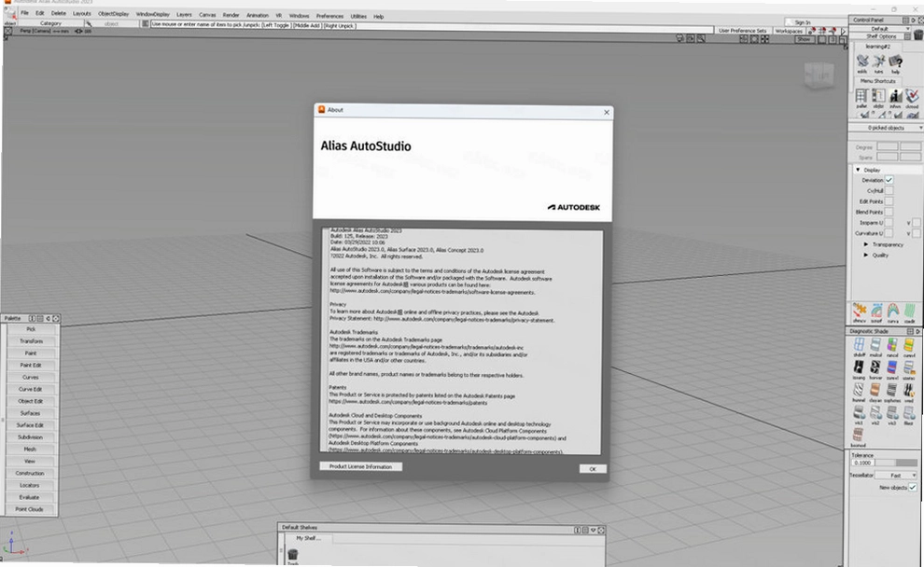Select multi-color diagnostic shade icon
Screen dimensions: 924x567
pos(875,348)
